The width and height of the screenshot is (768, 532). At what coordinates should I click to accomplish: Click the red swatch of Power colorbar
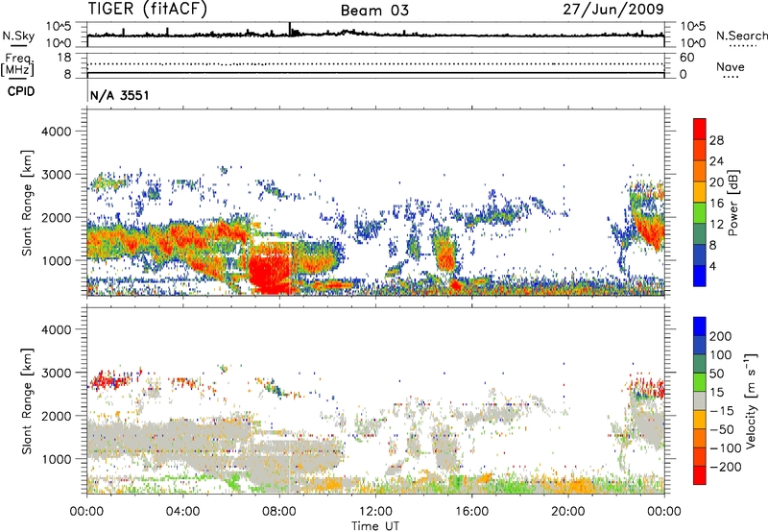pos(700,129)
